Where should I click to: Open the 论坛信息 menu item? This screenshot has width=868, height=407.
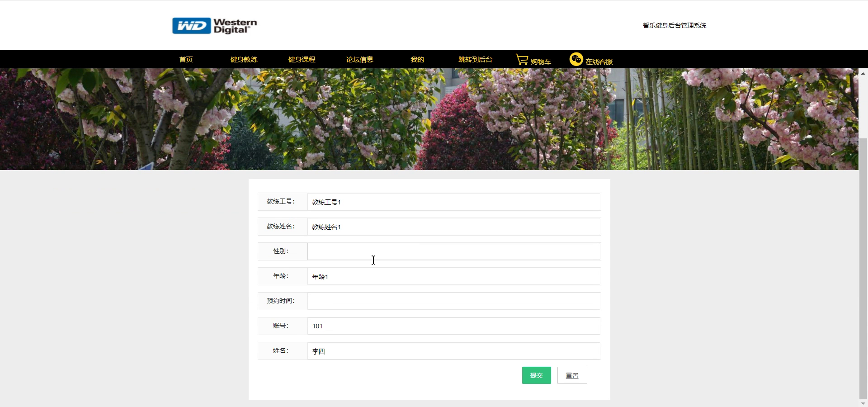pos(359,60)
